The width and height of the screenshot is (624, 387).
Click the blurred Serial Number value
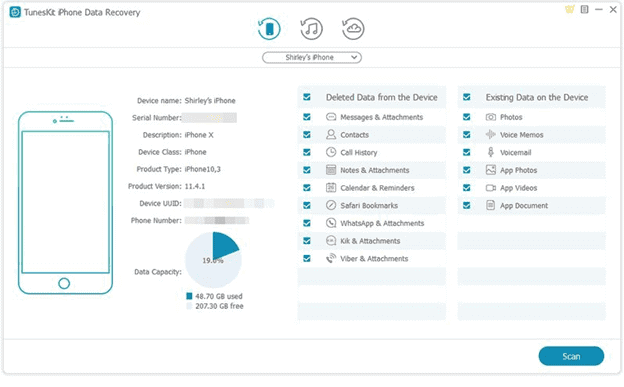click(209, 118)
